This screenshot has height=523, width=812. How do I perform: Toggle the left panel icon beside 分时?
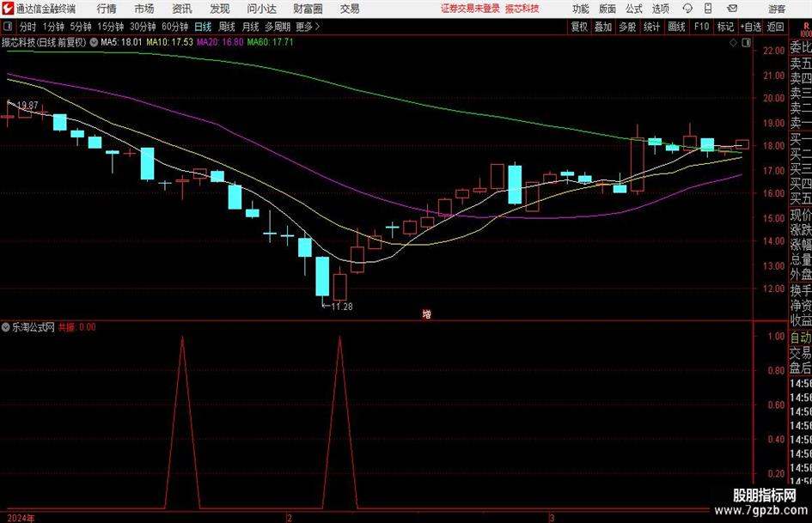pyautogui.click(x=8, y=27)
